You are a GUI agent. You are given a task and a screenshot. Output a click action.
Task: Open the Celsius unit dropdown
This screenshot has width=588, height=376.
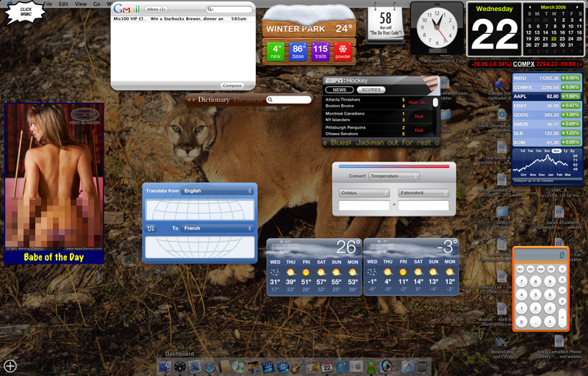tap(364, 193)
